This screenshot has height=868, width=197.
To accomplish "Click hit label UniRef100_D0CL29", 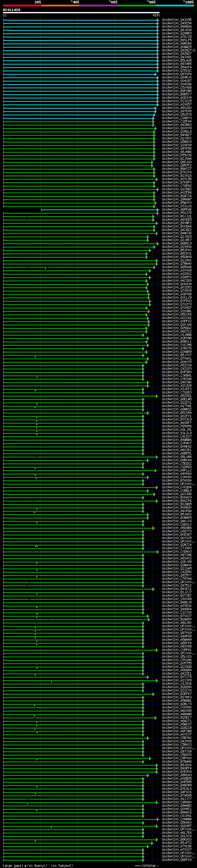I will pos(177,297).
